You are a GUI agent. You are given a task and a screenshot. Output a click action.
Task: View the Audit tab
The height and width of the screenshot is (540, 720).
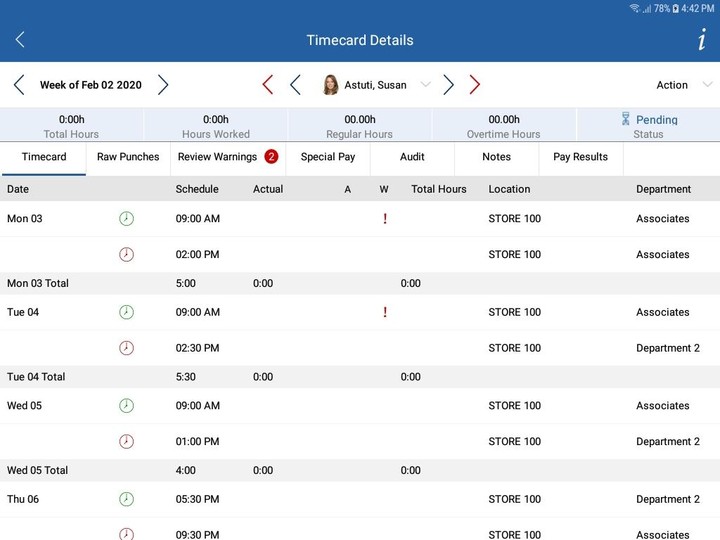tap(412, 157)
